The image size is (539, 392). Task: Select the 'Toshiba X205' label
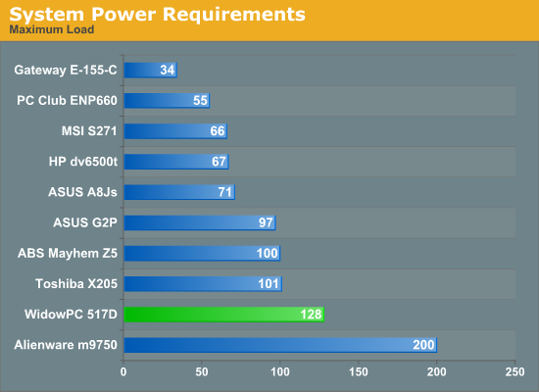click(76, 283)
